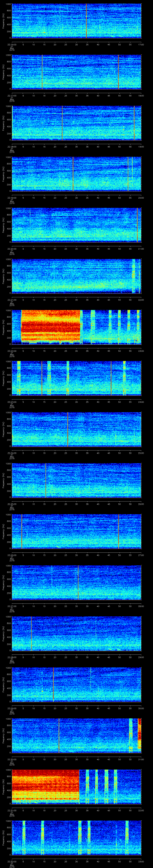Click the 22:19:00 start time label
153x868 pixels.
coord(12,198)
